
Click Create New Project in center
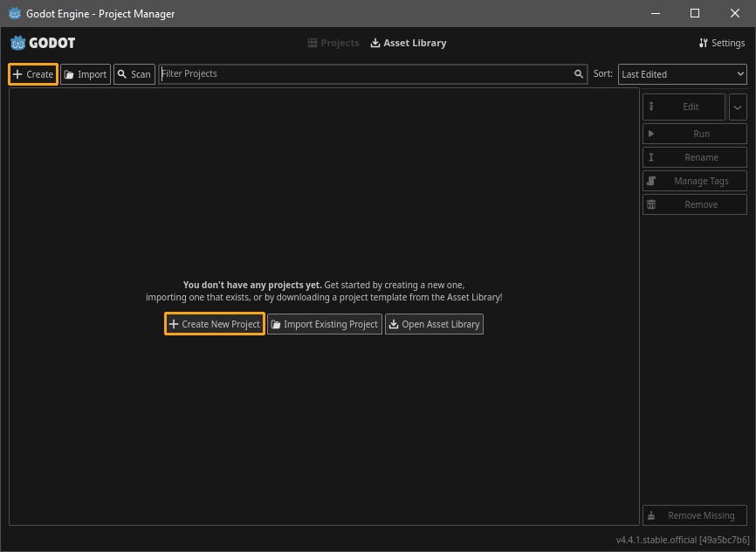point(215,324)
